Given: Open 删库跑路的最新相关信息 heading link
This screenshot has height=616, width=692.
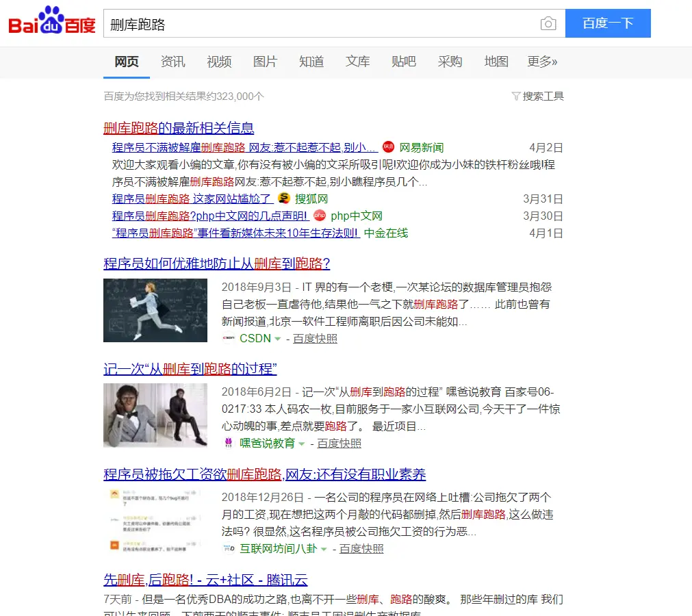Looking at the screenshot, I should 179,128.
